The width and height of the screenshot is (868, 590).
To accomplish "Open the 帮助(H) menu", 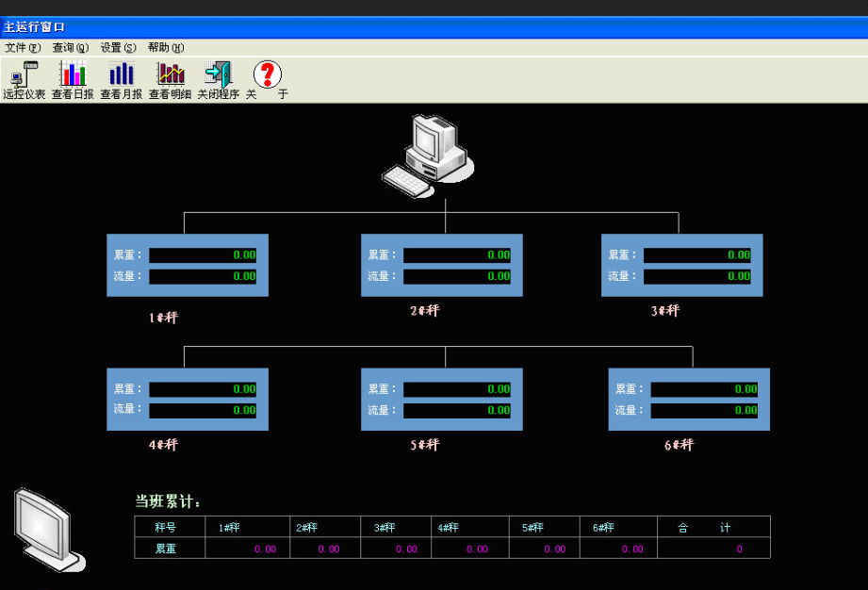I will click(x=166, y=47).
